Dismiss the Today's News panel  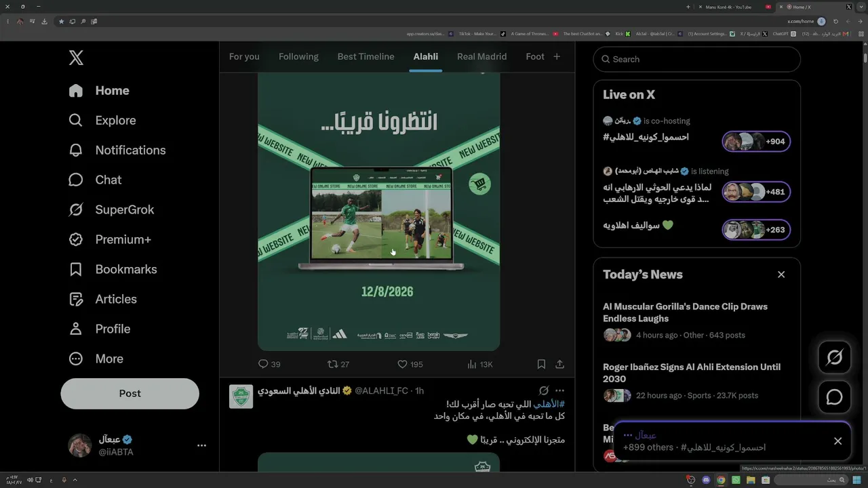click(x=781, y=274)
